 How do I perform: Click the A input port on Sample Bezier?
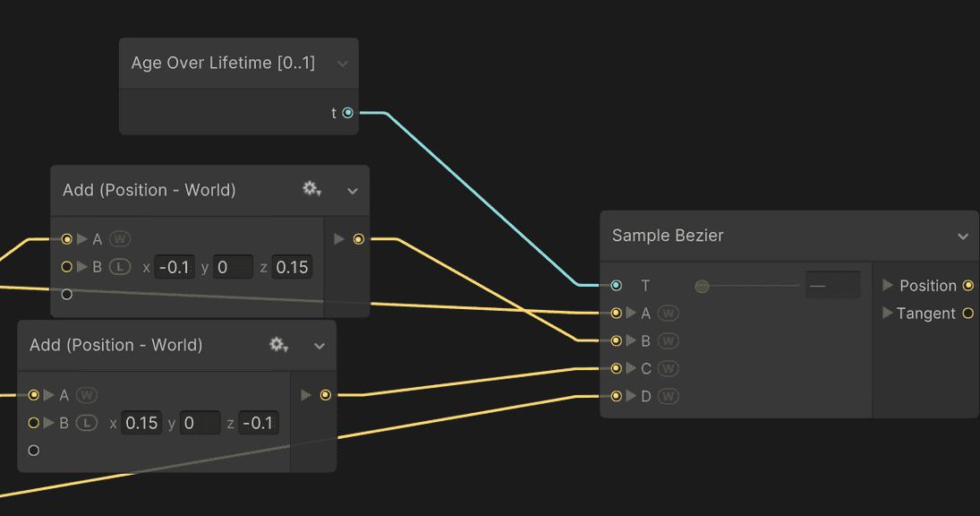616,313
